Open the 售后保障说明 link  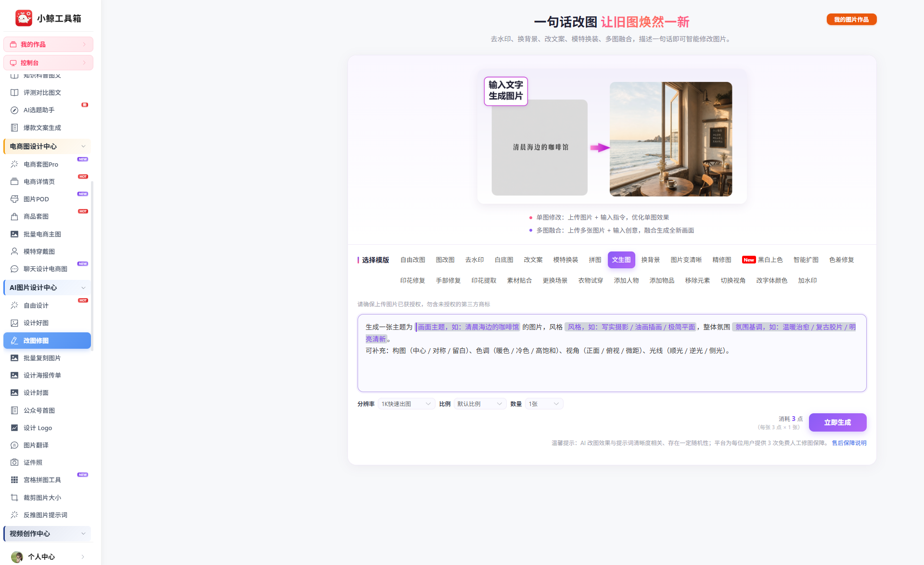tap(849, 443)
